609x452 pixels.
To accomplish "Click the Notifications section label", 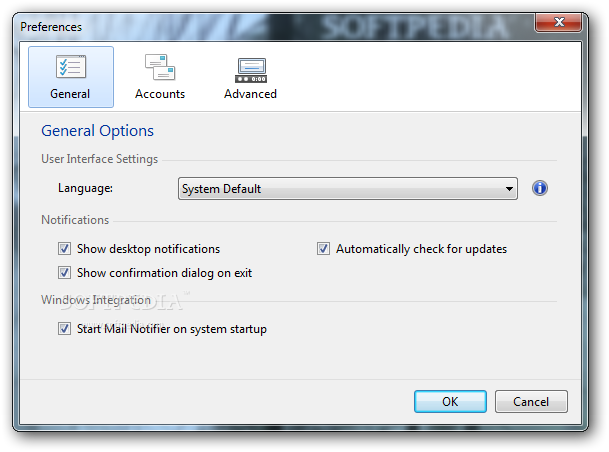I will [75, 220].
